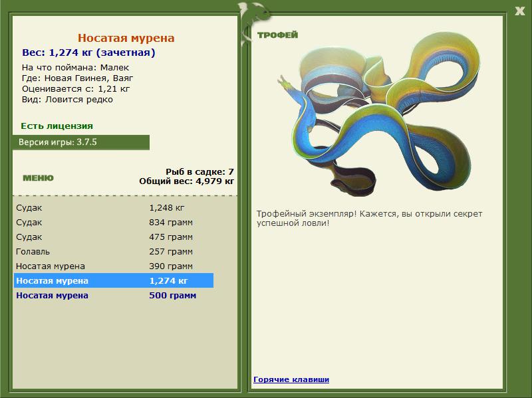The height and width of the screenshot is (398, 532).
Task: Select the Судак 1,248 кг row
Action: (114, 208)
